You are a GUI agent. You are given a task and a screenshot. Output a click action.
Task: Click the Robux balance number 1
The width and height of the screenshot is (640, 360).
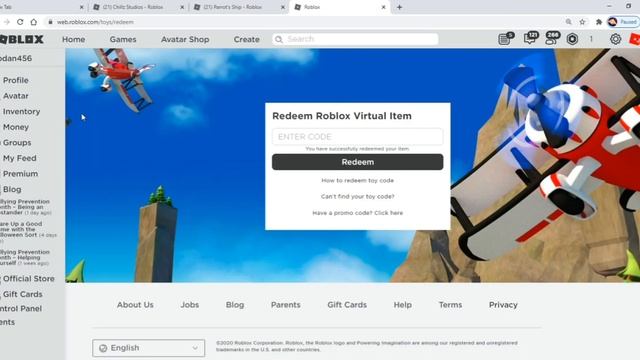tap(591, 39)
